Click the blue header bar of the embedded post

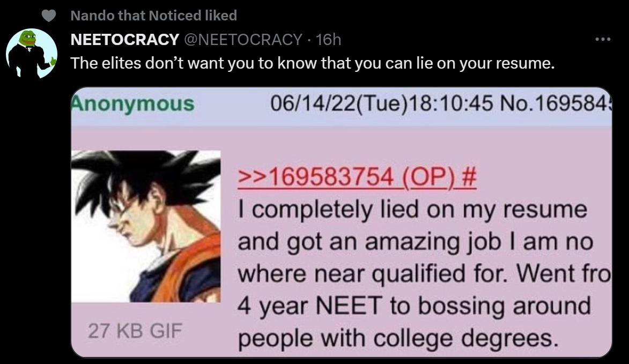pyautogui.click(x=342, y=106)
